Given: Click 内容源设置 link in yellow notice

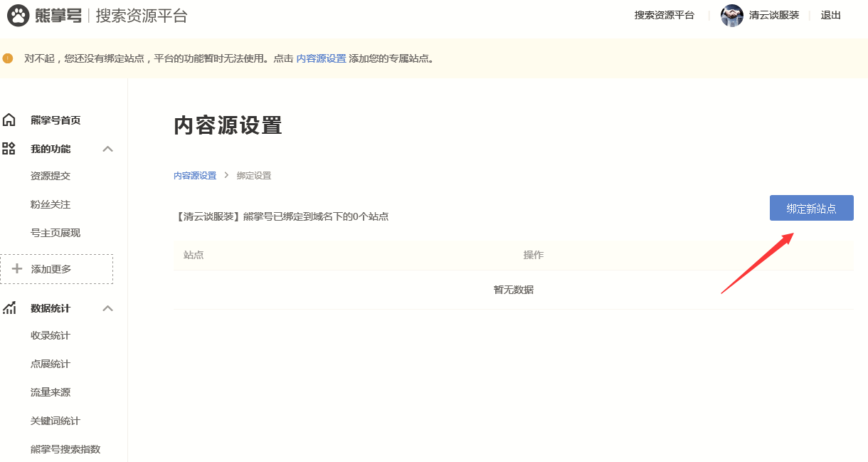Looking at the screenshot, I should click(x=321, y=58).
